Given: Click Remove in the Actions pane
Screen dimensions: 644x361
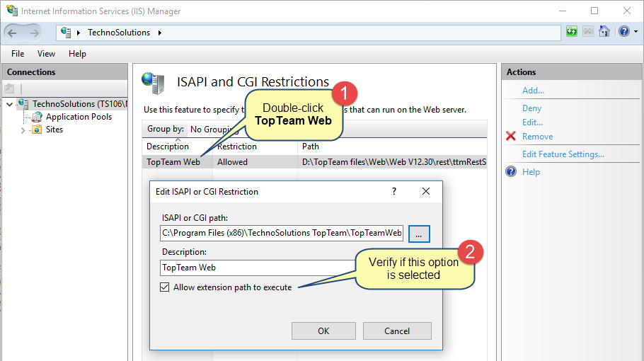Looking at the screenshot, I should point(537,137).
